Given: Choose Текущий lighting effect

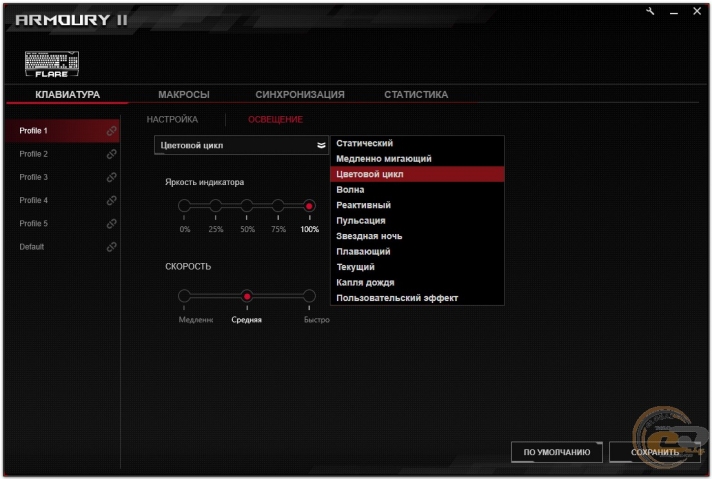Looking at the screenshot, I should [x=417, y=267].
